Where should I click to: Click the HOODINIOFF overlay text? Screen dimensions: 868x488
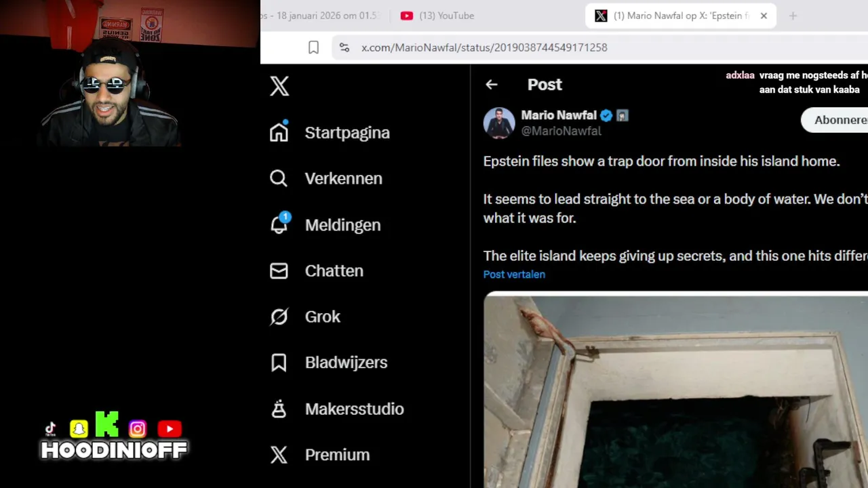114,451
